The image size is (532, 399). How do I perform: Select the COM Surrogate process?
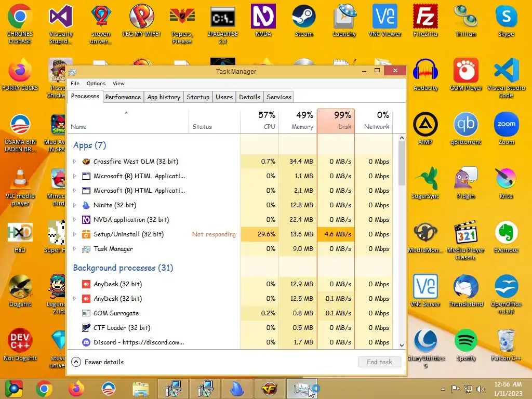pos(230,313)
